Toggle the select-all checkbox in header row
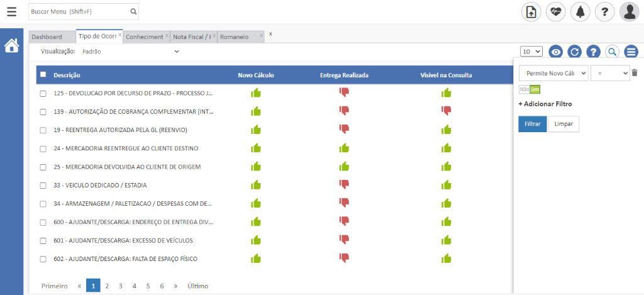The image size is (644, 295). coord(43,75)
